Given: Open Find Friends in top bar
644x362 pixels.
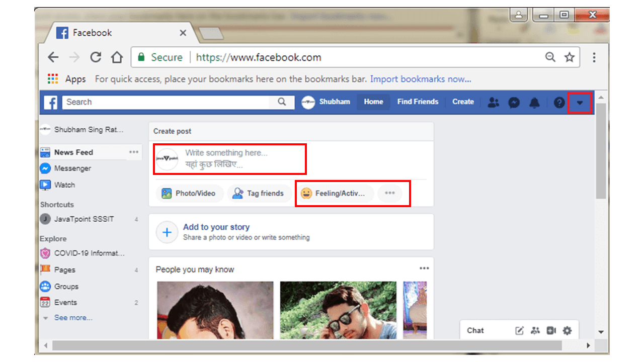Looking at the screenshot, I should click(418, 102).
